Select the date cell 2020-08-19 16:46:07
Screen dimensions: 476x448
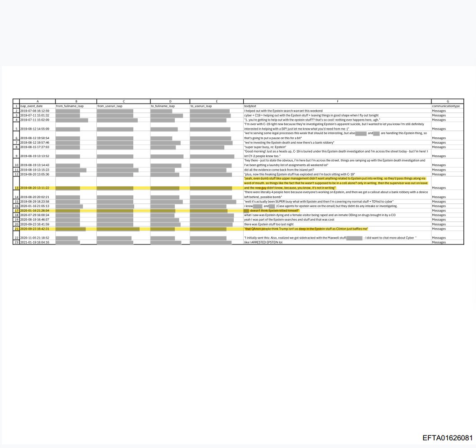coord(38,219)
